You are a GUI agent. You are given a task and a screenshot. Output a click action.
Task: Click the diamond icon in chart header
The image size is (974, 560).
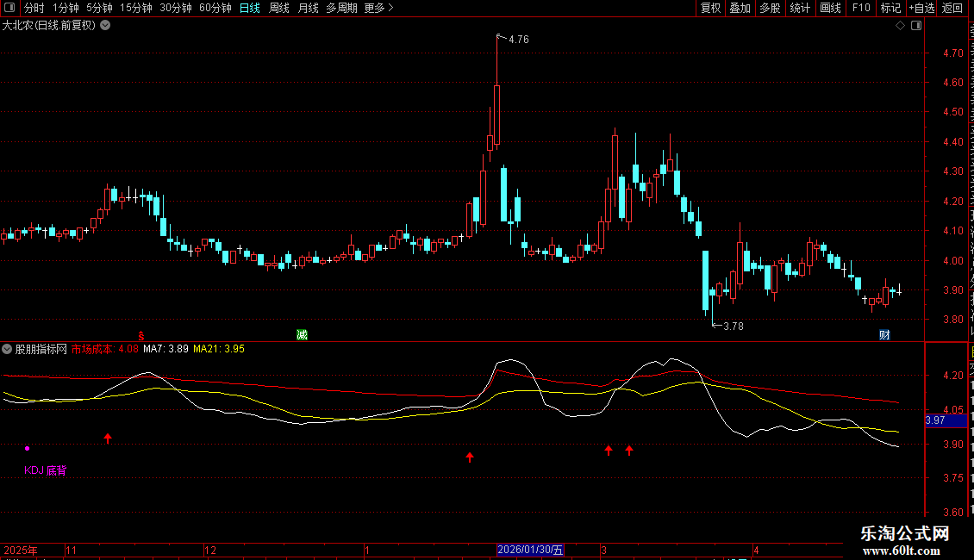coord(900,26)
